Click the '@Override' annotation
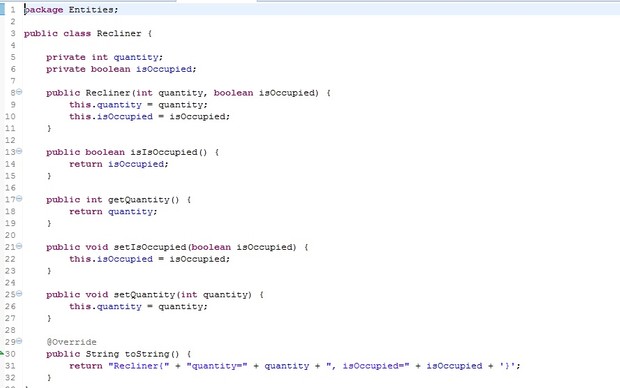 pos(71,342)
